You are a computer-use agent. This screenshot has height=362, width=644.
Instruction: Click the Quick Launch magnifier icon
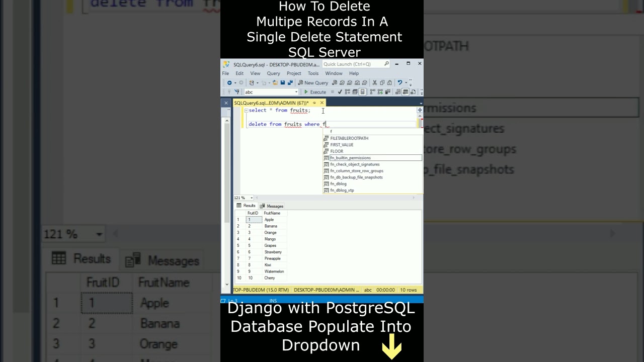(386, 64)
